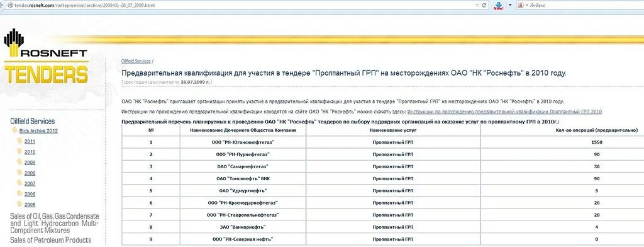Click the blue download arrow toolbar icon
This screenshot has height=247, width=644.
click(x=498, y=5)
